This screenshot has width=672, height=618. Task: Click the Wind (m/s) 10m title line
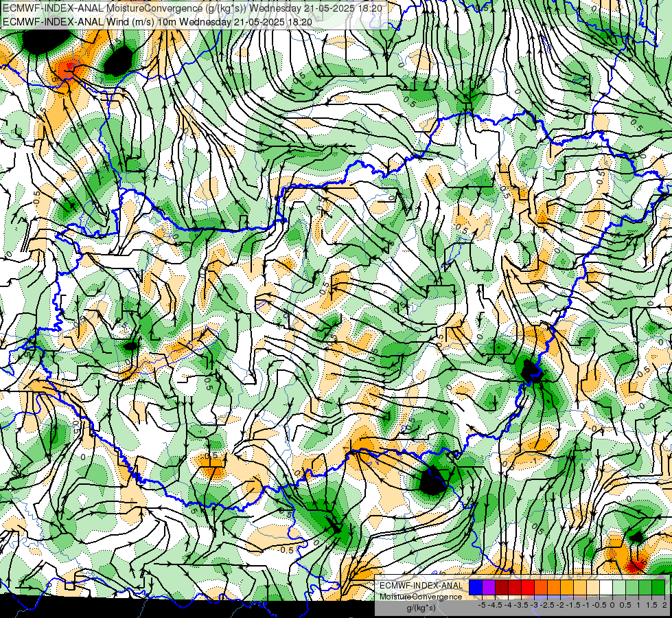(x=157, y=21)
